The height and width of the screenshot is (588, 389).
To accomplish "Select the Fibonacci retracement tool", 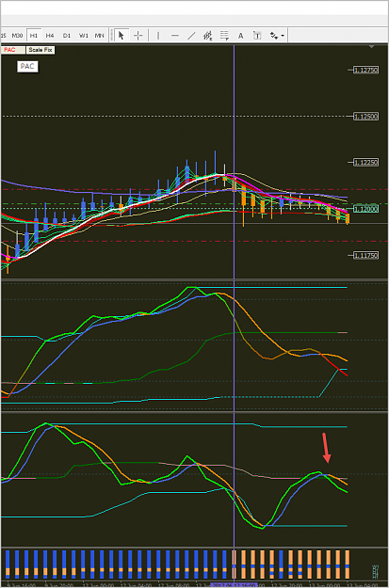I will [224, 36].
